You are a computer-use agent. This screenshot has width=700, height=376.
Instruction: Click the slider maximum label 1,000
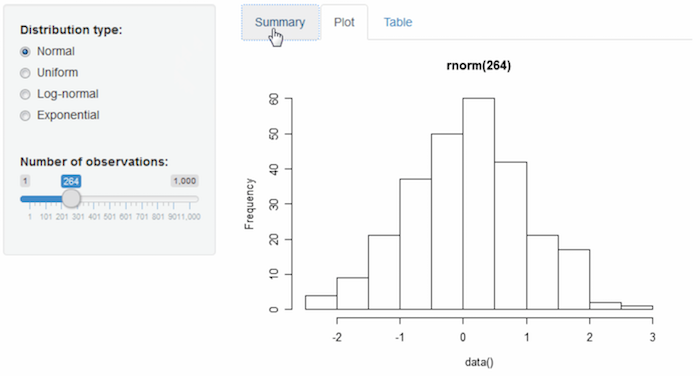[185, 181]
